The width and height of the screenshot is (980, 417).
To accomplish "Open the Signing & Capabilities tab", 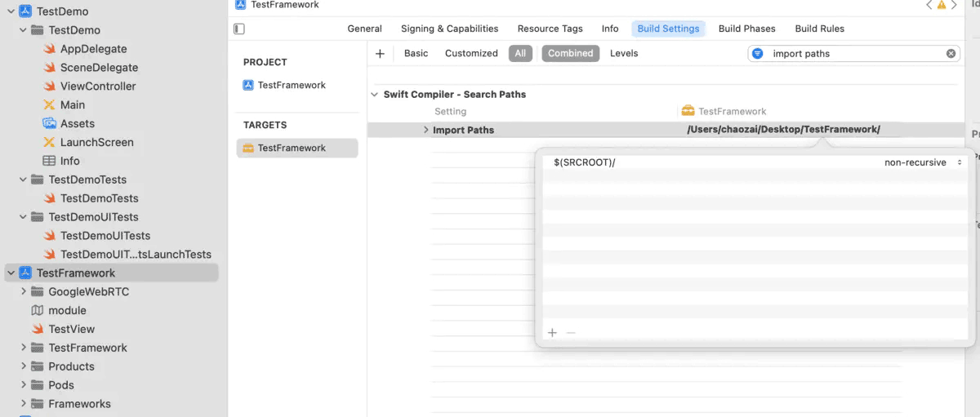I will click(x=449, y=29).
